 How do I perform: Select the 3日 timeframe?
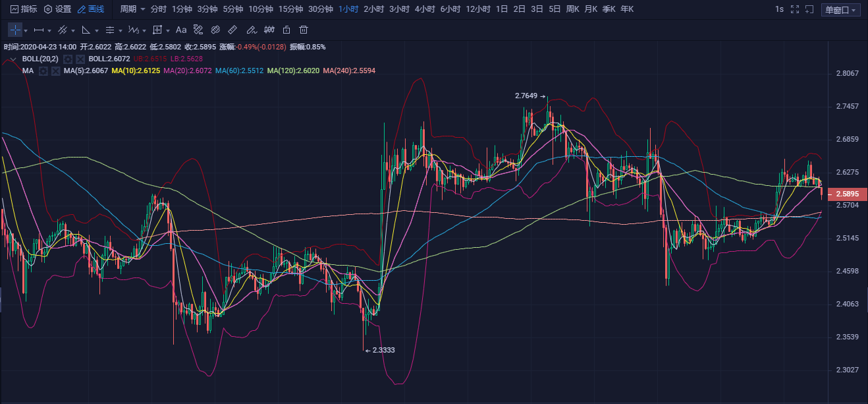[x=537, y=9]
